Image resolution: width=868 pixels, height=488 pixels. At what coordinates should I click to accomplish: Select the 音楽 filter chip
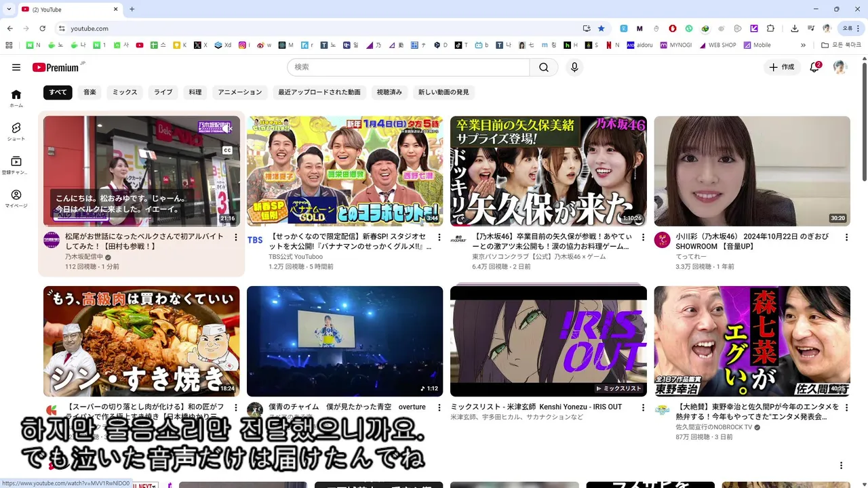90,92
